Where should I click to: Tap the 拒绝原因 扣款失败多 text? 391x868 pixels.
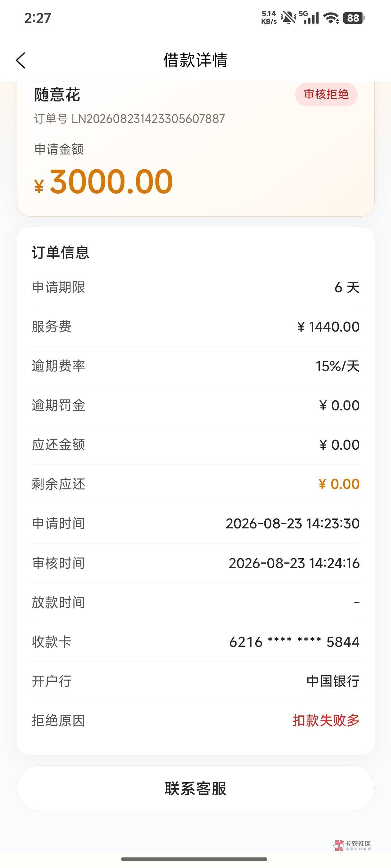[x=326, y=720]
